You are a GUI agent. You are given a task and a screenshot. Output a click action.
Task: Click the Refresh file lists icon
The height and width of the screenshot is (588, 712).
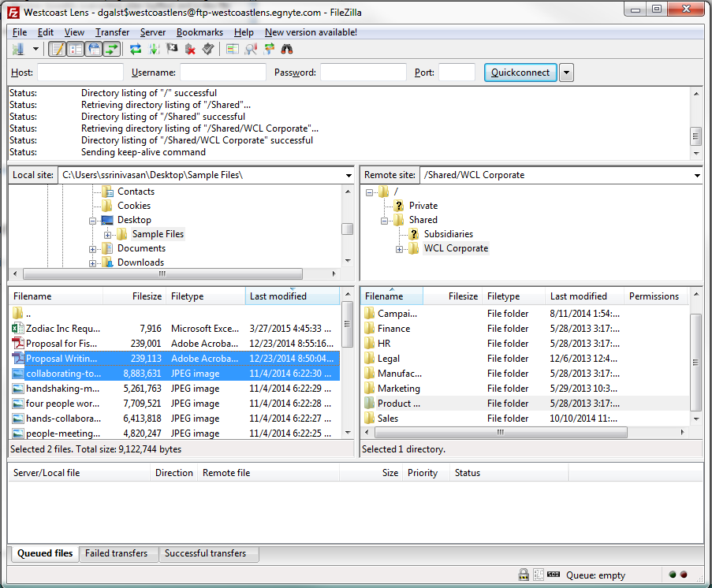pos(136,49)
